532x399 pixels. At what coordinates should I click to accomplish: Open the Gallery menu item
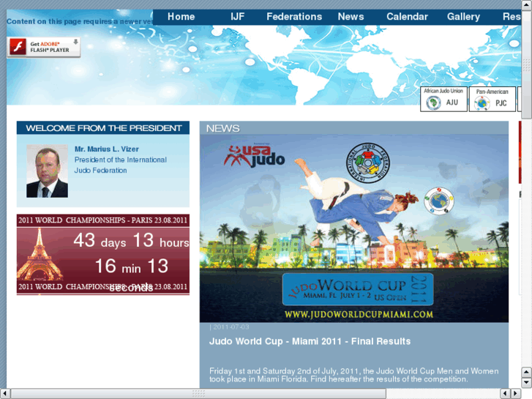463,17
